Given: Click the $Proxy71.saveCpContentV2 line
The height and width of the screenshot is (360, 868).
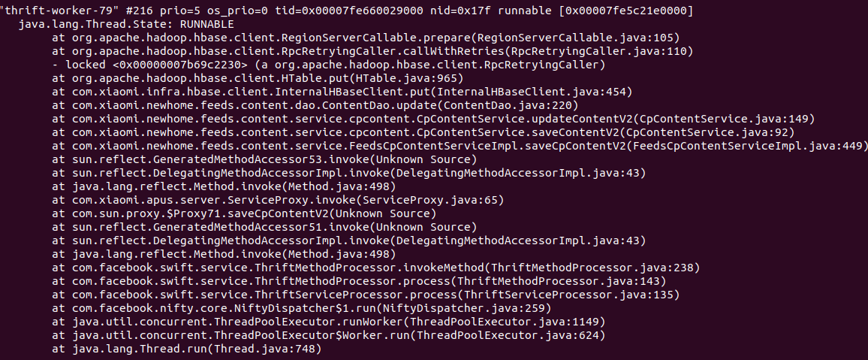Looking at the screenshot, I should pos(244,213).
